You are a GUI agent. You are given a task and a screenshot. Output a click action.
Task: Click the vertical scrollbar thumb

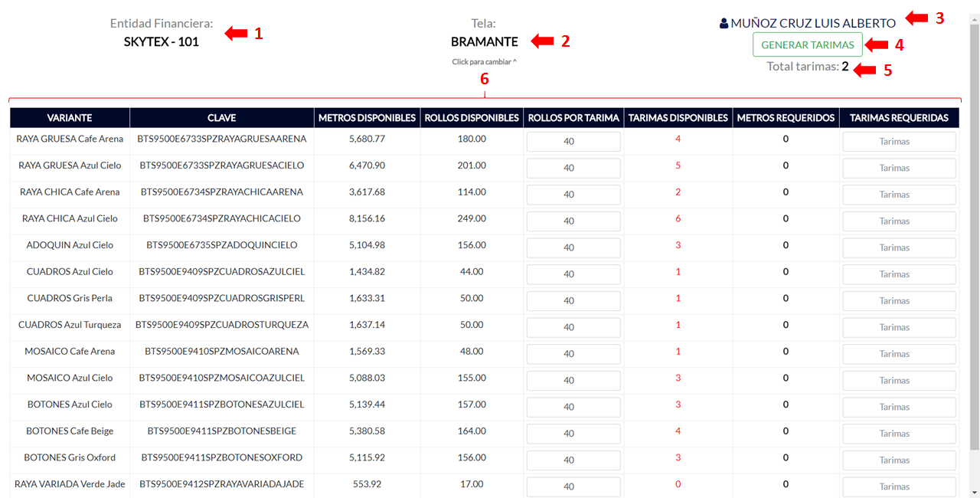974,238
